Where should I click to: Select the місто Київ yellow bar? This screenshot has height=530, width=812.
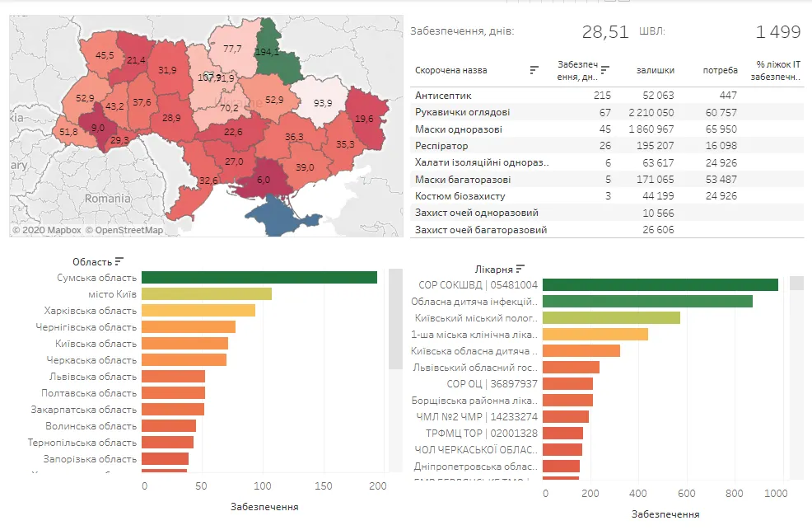click(x=207, y=293)
